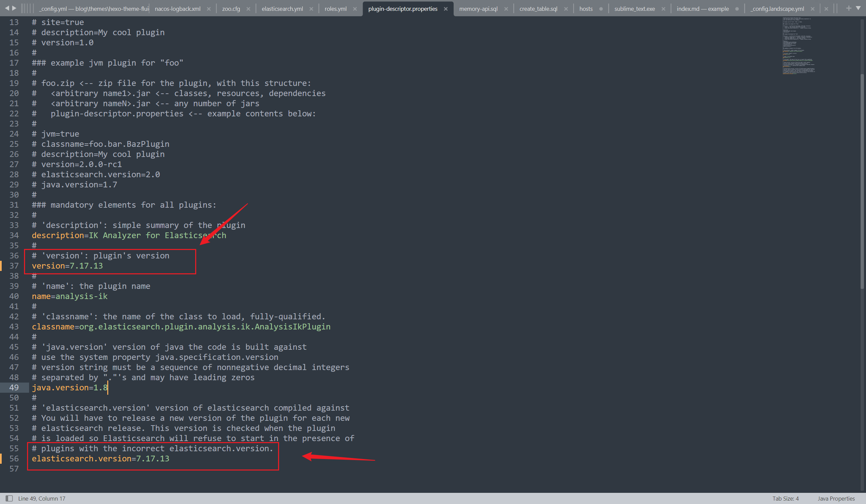Click the '# jvm=true' comment line
Image resolution: width=866 pixels, height=504 pixels.
[55, 134]
